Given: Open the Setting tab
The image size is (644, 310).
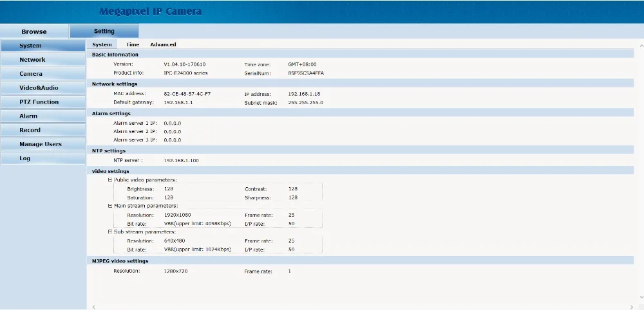Looking at the screenshot, I should point(104,31).
